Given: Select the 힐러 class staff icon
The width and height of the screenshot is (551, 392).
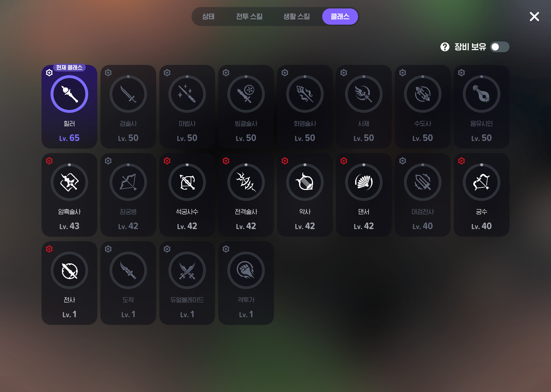Looking at the screenshot, I should [x=69, y=94].
